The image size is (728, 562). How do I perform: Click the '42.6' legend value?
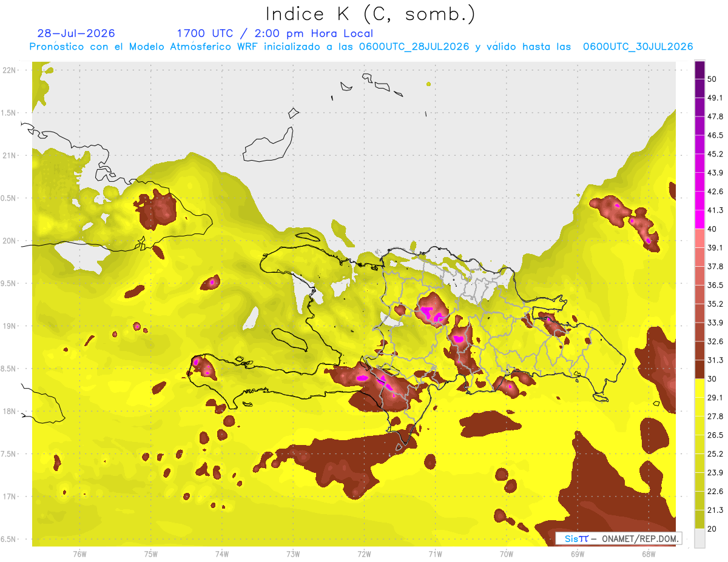(715, 192)
